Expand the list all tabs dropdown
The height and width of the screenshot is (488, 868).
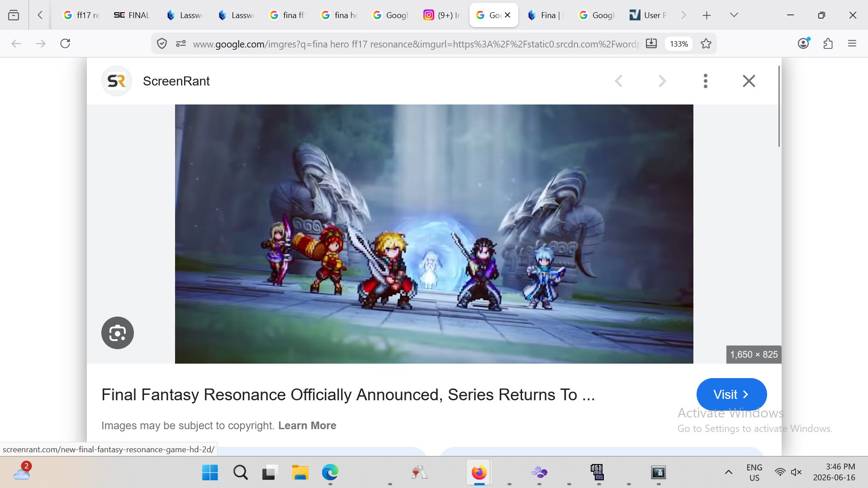click(x=734, y=15)
